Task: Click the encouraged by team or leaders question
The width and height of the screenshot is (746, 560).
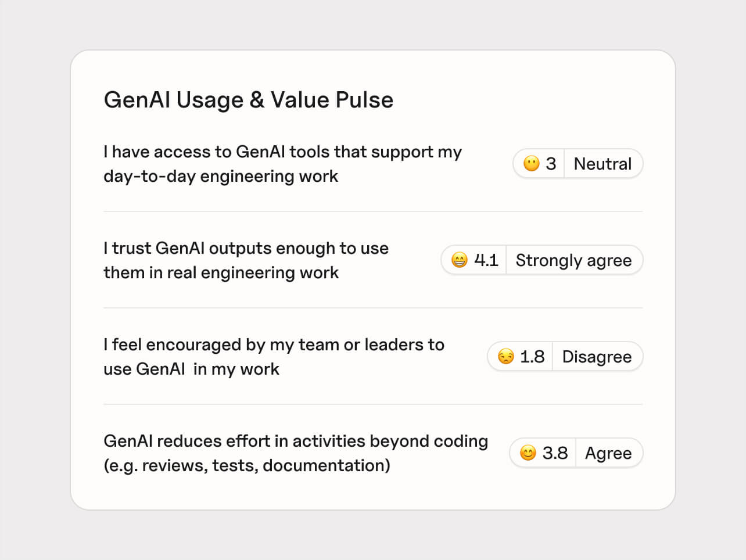Action: click(274, 357)
